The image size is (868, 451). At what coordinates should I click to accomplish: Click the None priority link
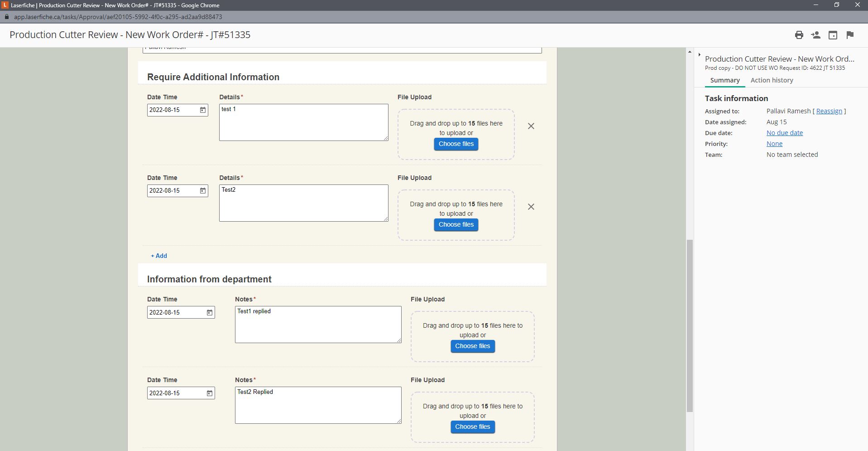(x=774, y=144)
